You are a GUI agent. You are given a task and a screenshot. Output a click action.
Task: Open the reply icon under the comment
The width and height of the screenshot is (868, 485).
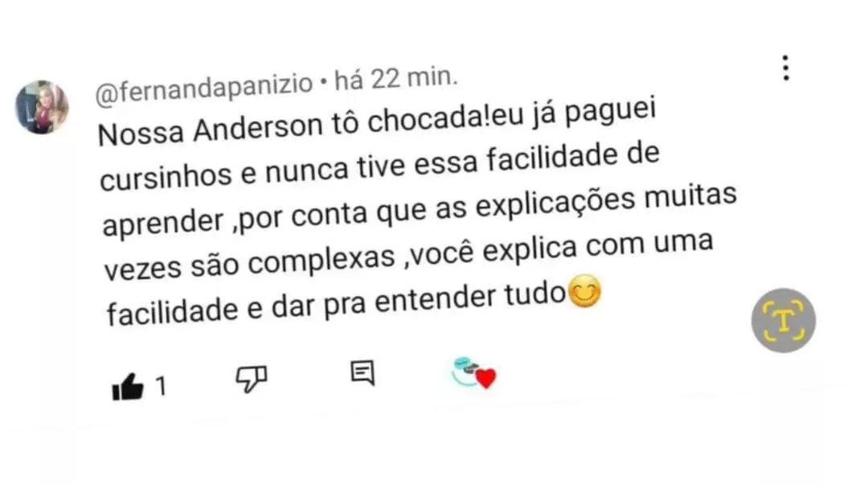coord(363,372)
